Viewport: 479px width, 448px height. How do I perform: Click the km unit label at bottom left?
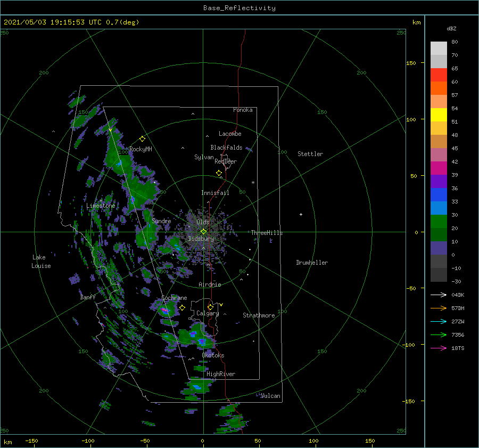(x=7, y=442)
